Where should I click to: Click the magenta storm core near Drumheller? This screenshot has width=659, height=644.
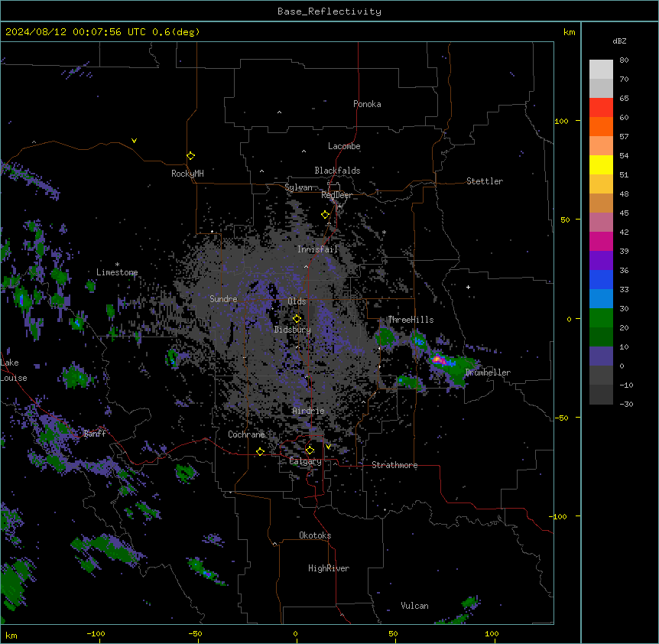pos(437,359)
